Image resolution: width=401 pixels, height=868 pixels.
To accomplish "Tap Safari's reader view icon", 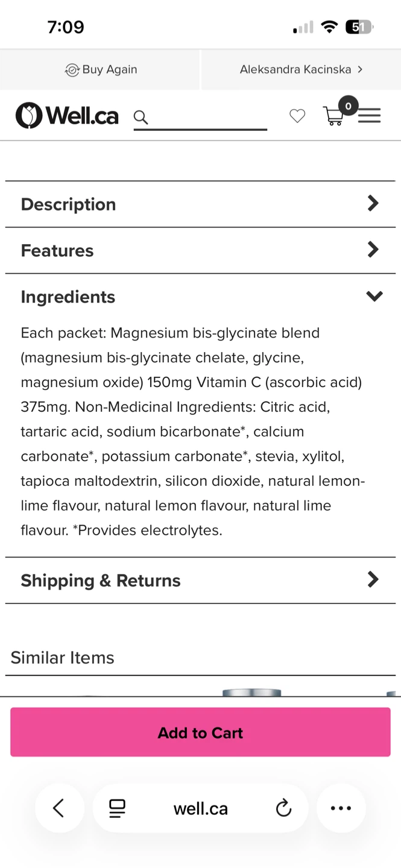I will 116,808.
